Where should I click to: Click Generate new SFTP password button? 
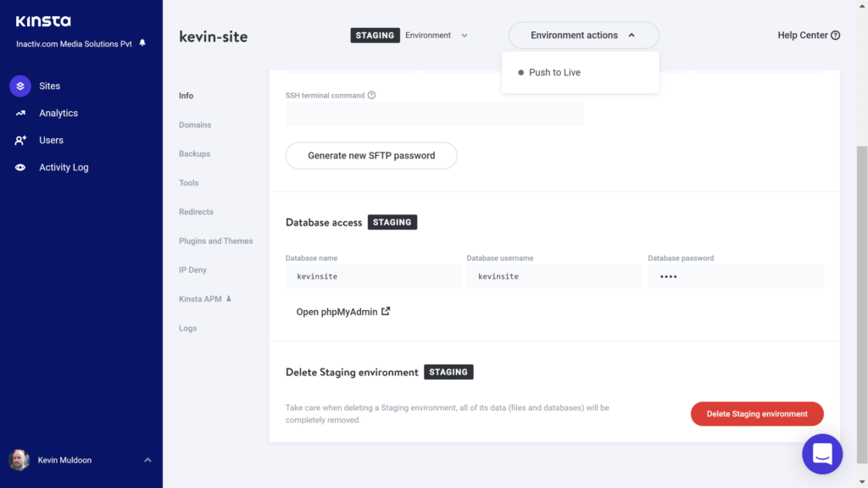(371, 156)
